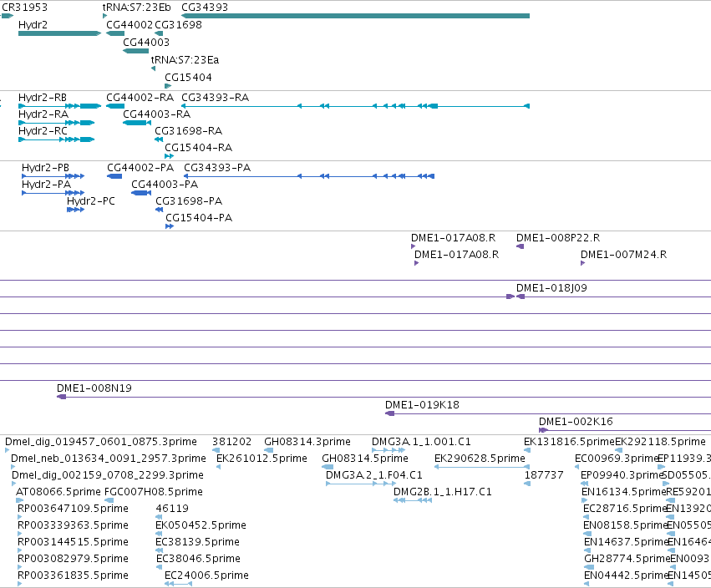Click the CG44002 gene label
The width and height of the screenshot is (711, 588).
click(130, 25)
